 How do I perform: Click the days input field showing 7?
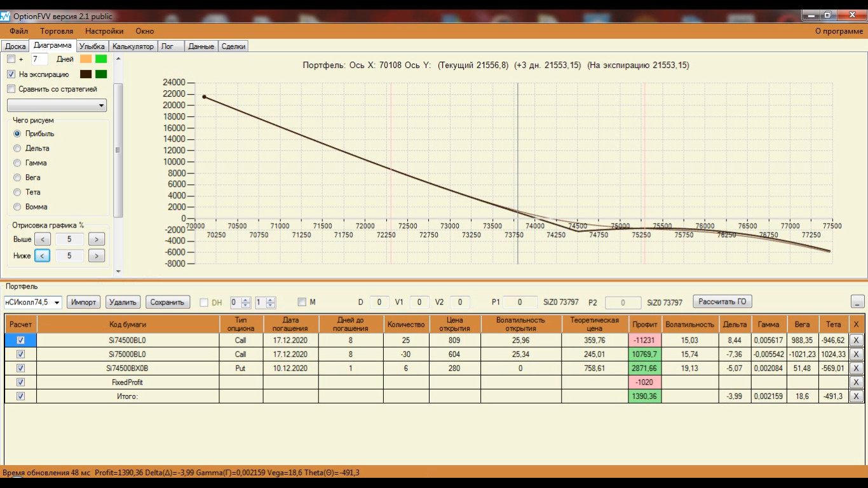(x=39, y=59)
